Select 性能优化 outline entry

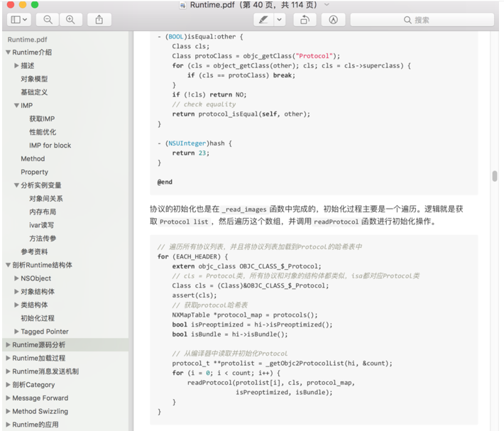tap(43, 132)
